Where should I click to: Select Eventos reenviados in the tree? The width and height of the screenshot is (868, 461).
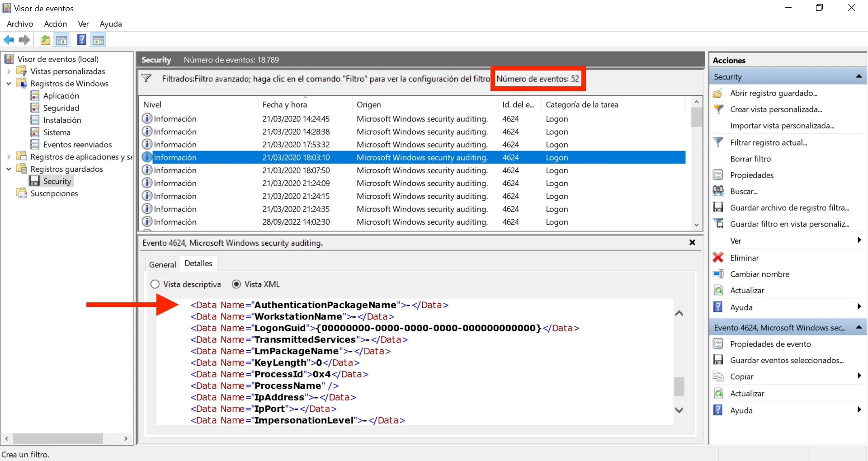(77, 145)
